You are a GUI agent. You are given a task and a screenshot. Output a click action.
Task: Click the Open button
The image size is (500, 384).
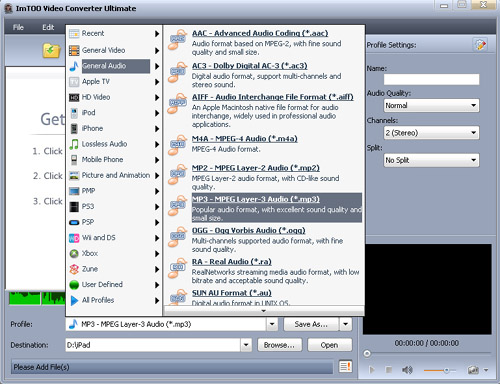(x=329, y=345)
